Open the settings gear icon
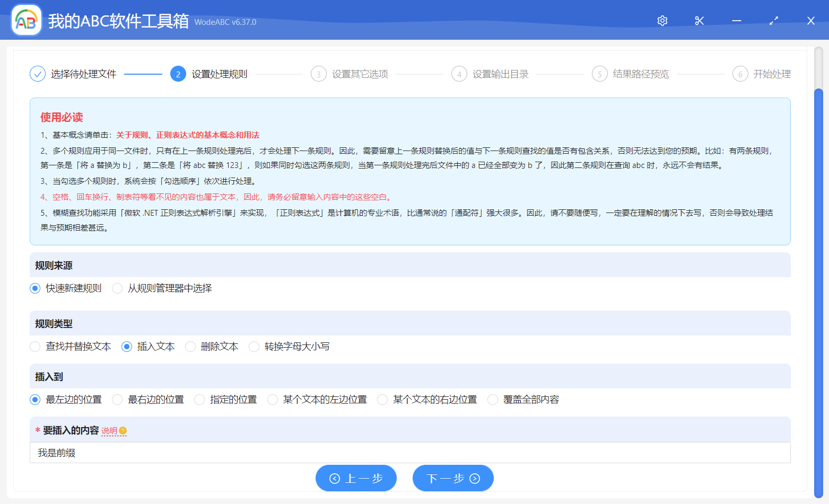This screenshot has width=829, height=504. (x=662, y=21)
